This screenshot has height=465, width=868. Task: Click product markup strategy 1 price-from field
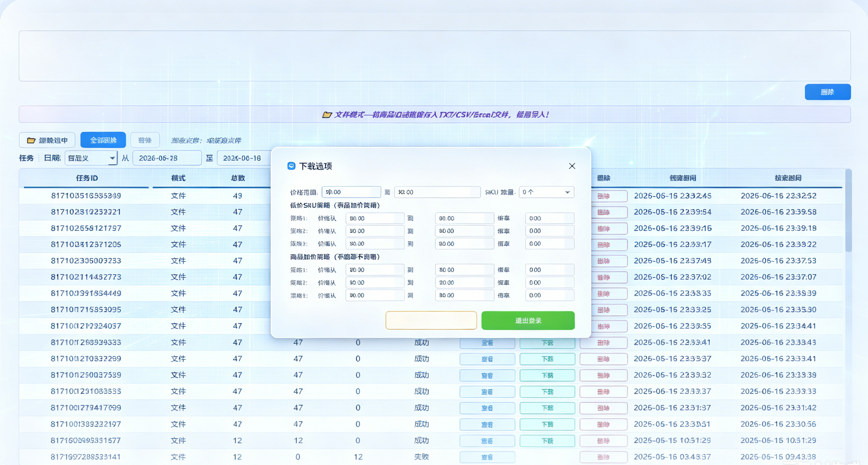click(375, 270)
